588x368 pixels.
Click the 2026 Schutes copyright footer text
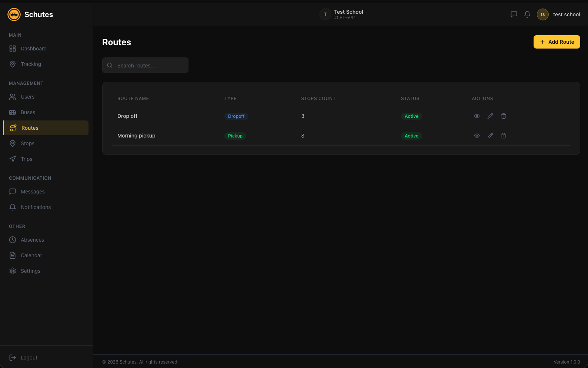[140, 362]
